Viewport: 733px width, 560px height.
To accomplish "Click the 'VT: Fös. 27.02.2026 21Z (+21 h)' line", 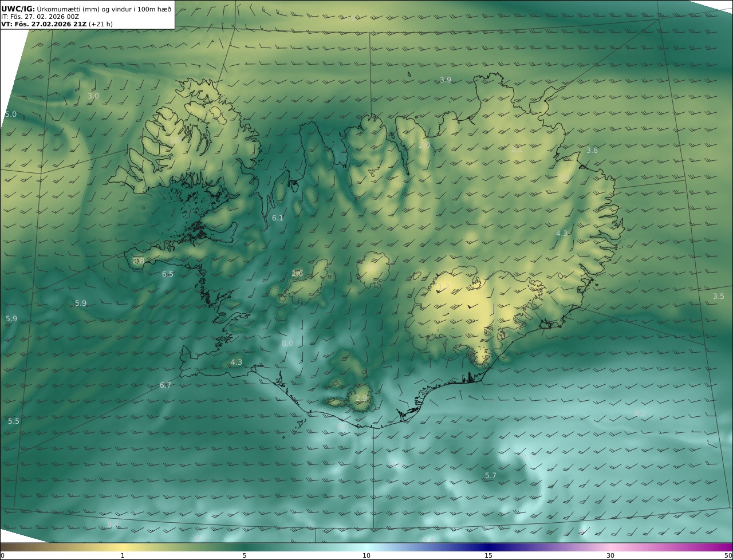I will point(57,24).
